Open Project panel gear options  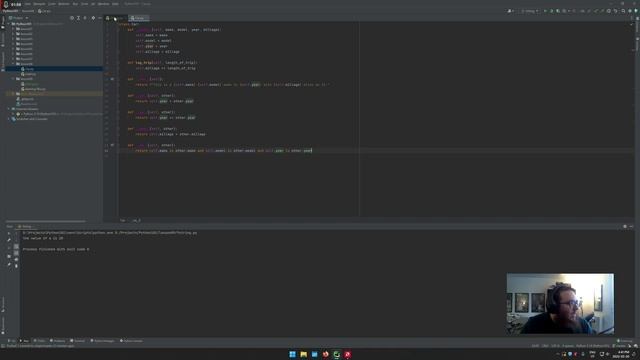(x=93, y=18)
